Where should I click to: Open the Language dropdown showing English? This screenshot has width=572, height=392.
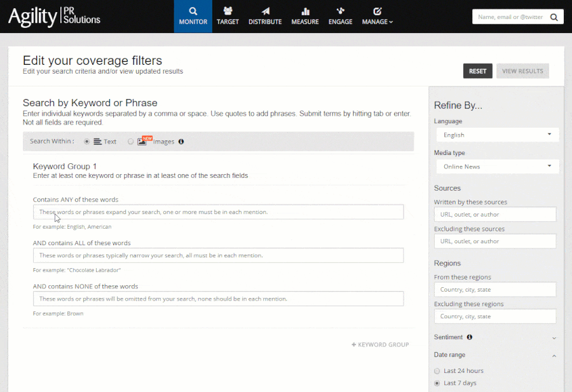(x=495, y=135)
